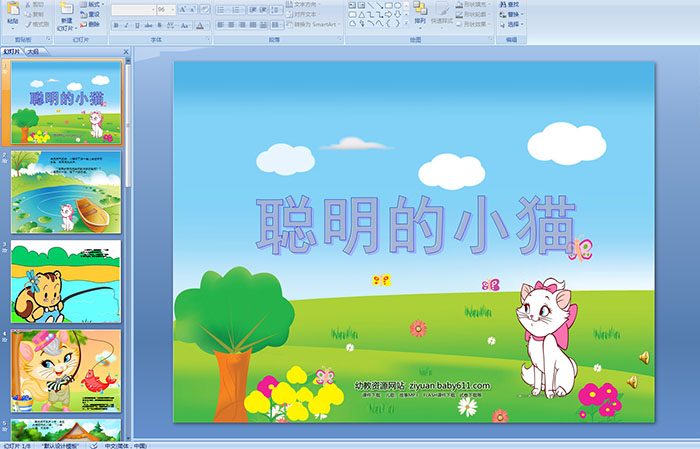The image size is (700, 449).
Task: Toggle Justify alignment
Action: point(253,25)
